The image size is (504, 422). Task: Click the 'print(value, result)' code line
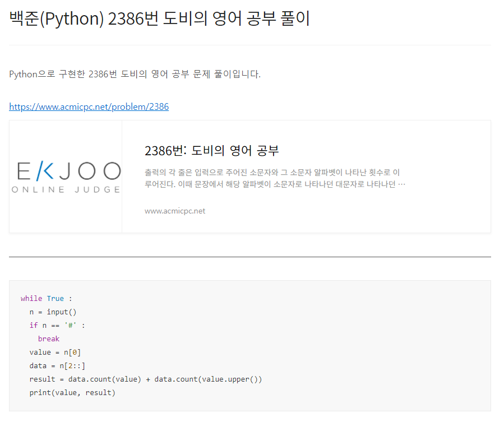tap(72, 393)
